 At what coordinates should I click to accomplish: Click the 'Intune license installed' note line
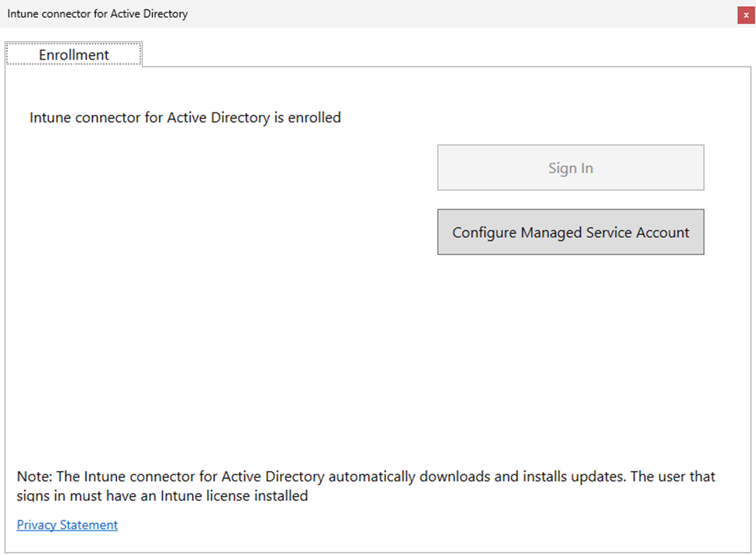[x=163, y=495]
